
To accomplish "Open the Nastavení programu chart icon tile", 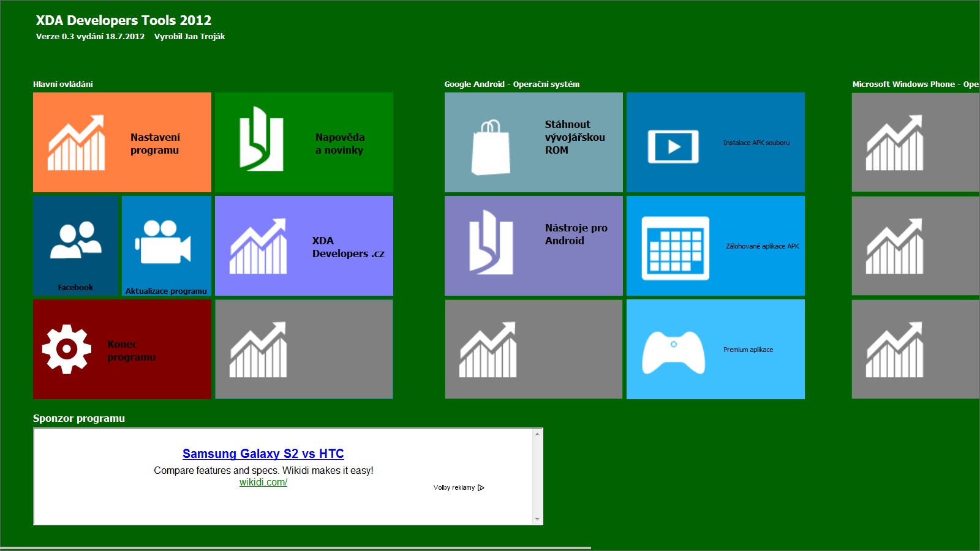I will coord(122,142).
